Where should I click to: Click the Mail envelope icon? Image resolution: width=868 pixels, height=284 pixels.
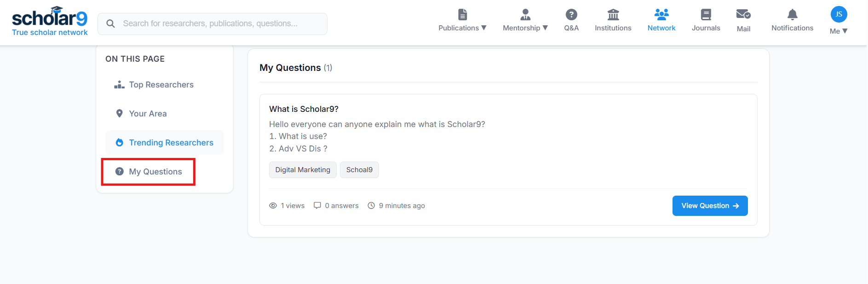[743, 15]
